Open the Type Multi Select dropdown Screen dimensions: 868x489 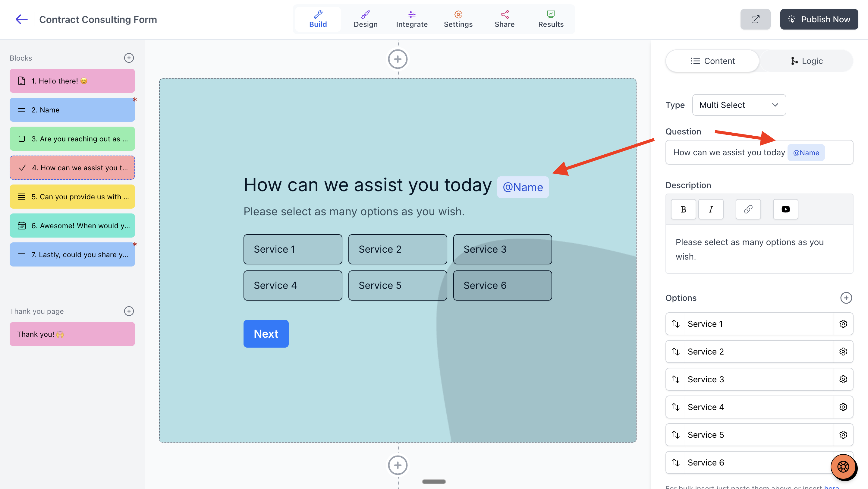739,105
